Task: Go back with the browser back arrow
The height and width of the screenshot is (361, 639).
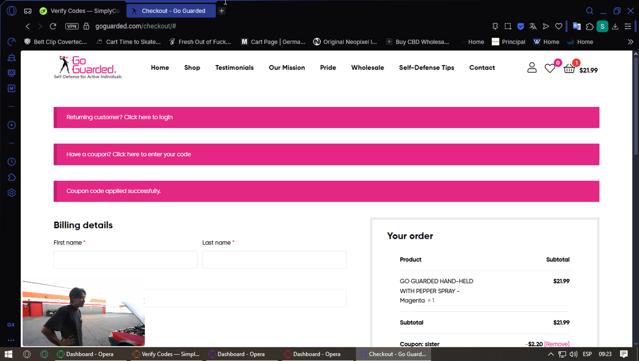Action: tap(28, 26)
